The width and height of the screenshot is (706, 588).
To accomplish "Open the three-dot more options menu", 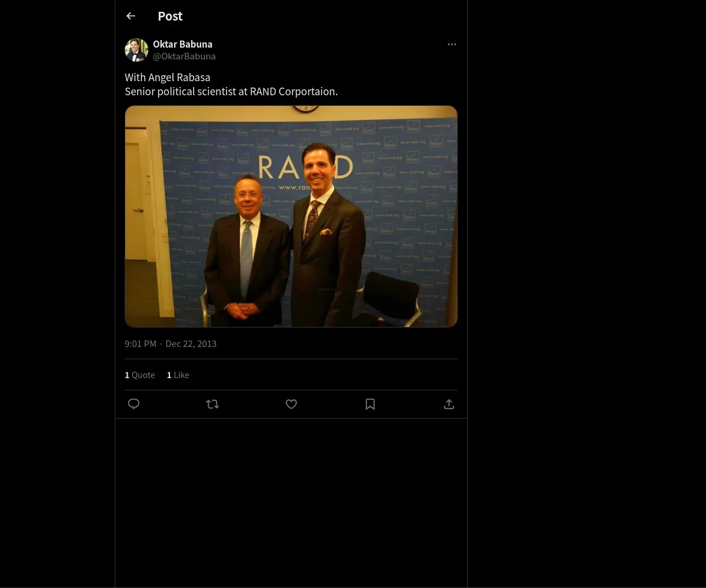I will click(x=452, y=44).
